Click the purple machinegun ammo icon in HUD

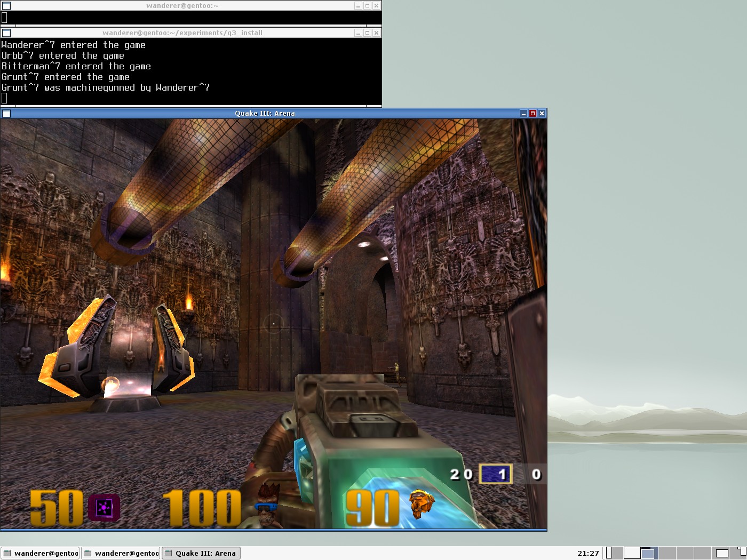104,508
